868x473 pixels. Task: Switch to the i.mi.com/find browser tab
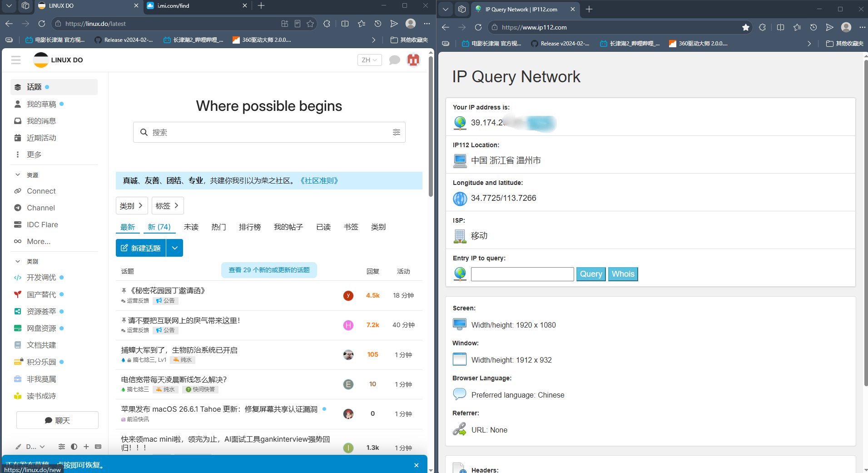pos(198,6)
